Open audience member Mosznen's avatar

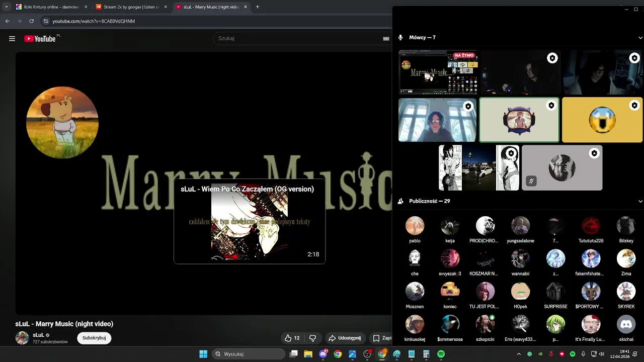415,291
